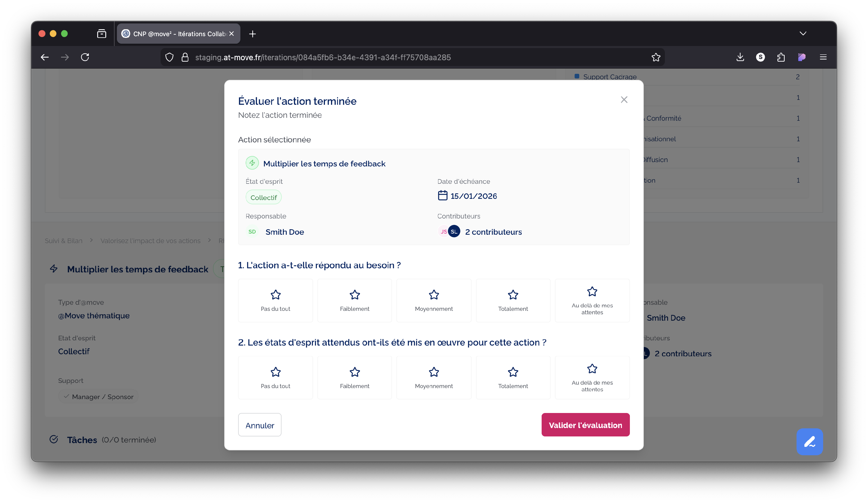Open the downloads icon in toolbar
The width and height of the screenshot is (868, 503).
tap(740, 57)
